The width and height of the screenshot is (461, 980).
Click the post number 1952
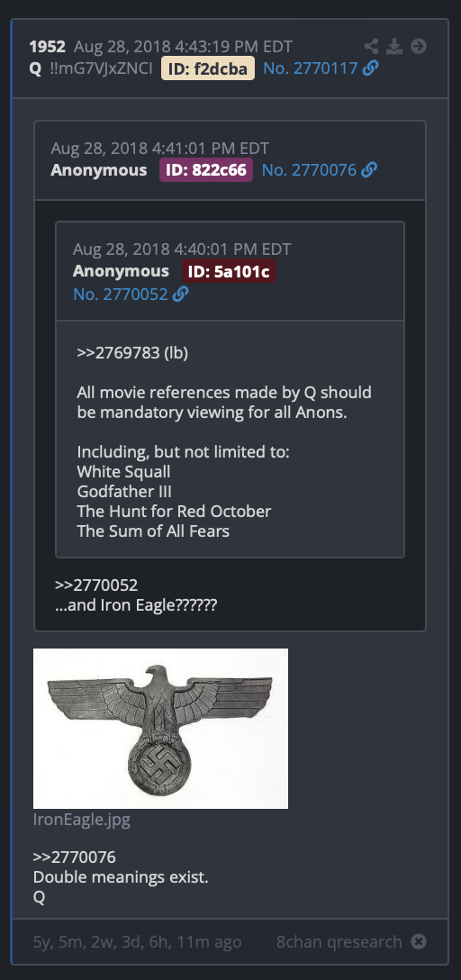click(48, 46)
